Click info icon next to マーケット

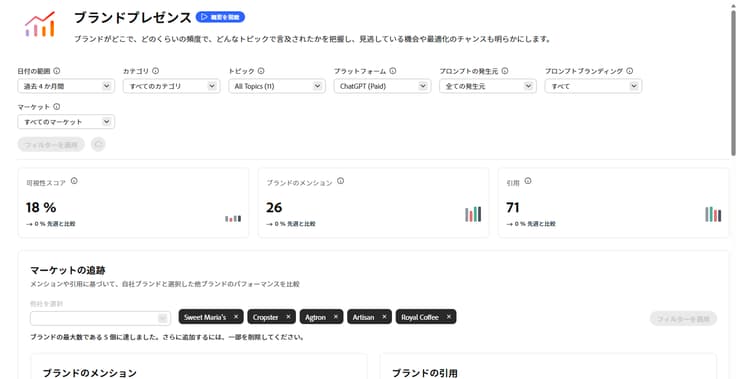coord(56,107)
